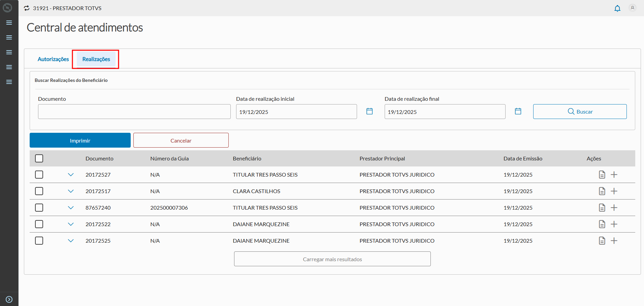Screen dimensions: 644x306
Task: Check the box for document 20172517
Action: coord(39,191)
